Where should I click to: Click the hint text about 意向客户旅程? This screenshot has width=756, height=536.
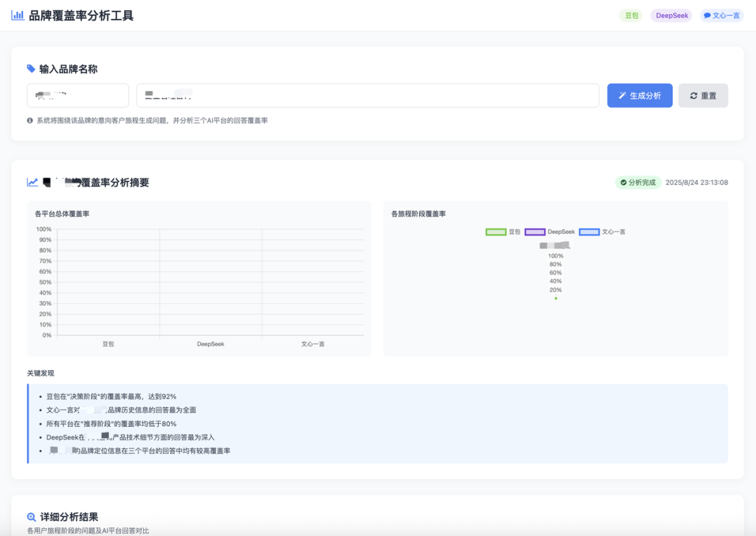point(153,120)
